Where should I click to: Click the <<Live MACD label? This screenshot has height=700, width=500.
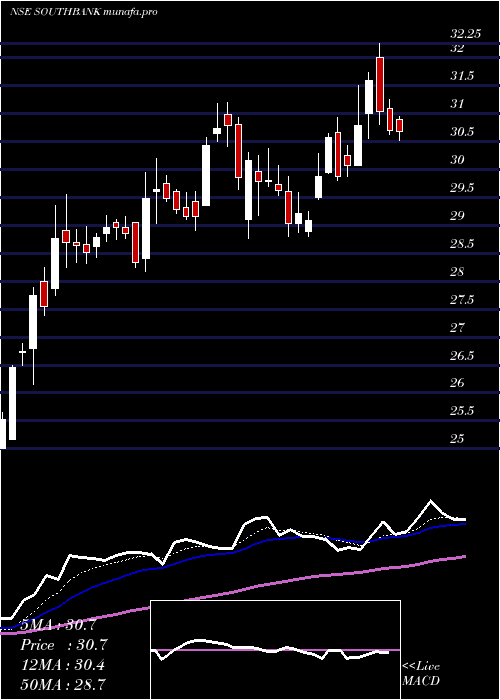(421, 674)
